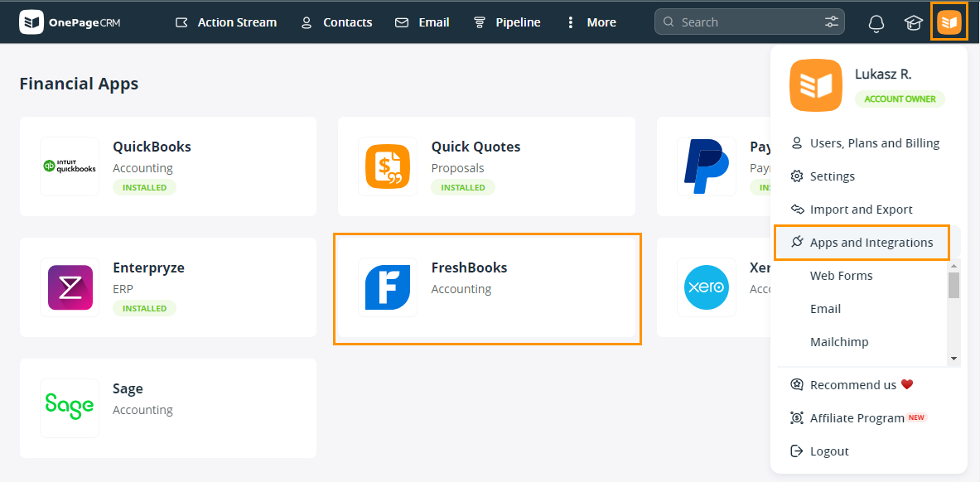Click the INSTALLED badge on Quick Quotes
This screenshot has width=980, height=482.
tap(463, 187)
